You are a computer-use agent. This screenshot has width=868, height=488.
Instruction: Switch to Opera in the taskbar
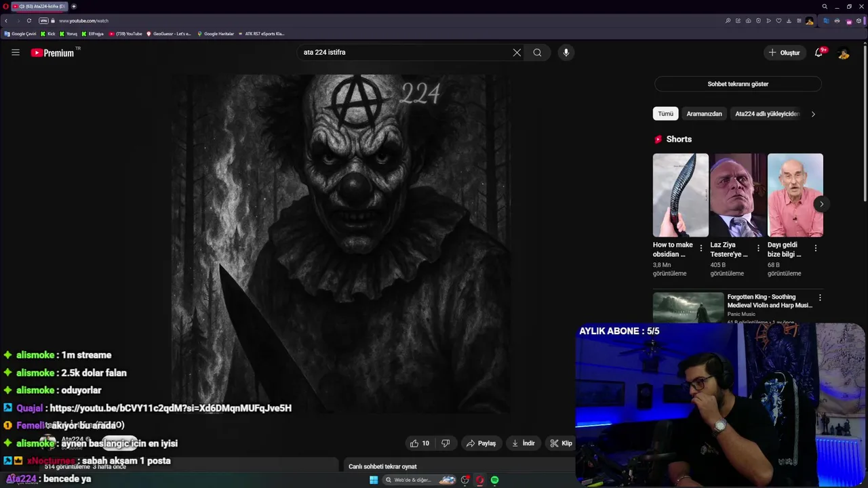479,480
